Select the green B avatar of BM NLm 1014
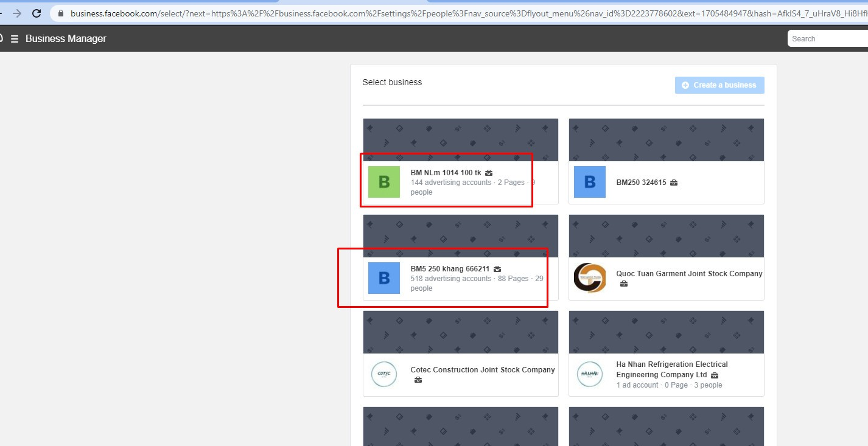 click(x=384, y=182)
